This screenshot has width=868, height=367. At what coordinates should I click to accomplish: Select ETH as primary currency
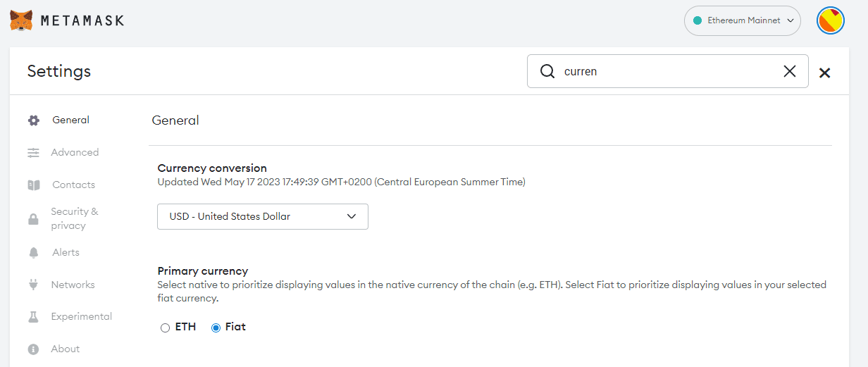166,328
